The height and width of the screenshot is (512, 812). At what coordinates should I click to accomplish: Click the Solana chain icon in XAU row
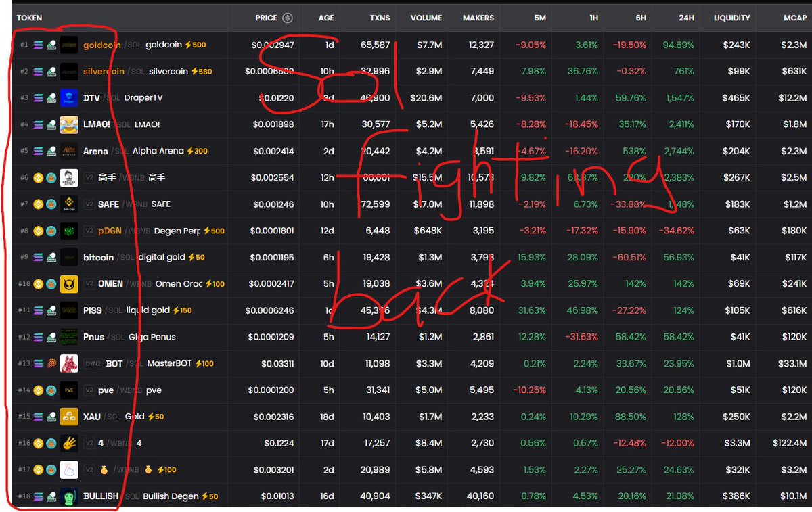[x=39, y=417]
